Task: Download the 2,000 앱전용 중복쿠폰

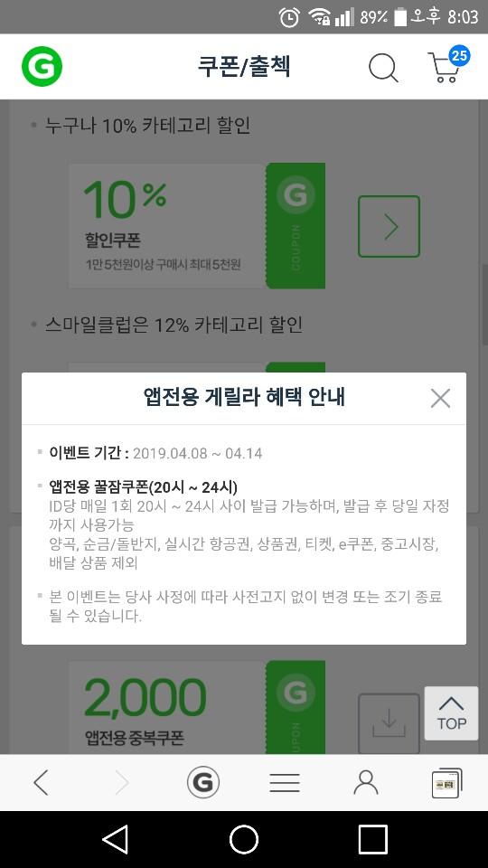Action: pos(389,723)
